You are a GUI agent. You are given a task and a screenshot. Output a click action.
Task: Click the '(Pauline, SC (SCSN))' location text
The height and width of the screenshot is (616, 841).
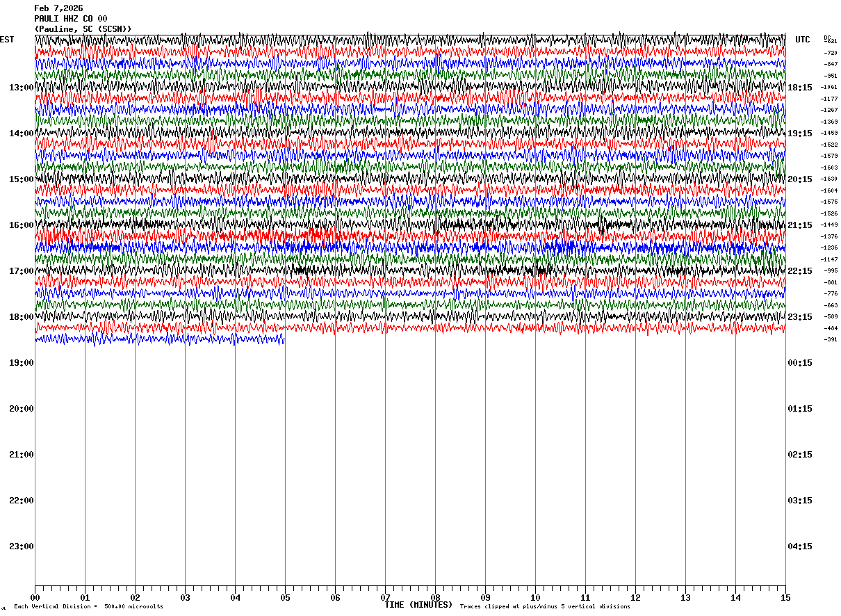point(83,29)
